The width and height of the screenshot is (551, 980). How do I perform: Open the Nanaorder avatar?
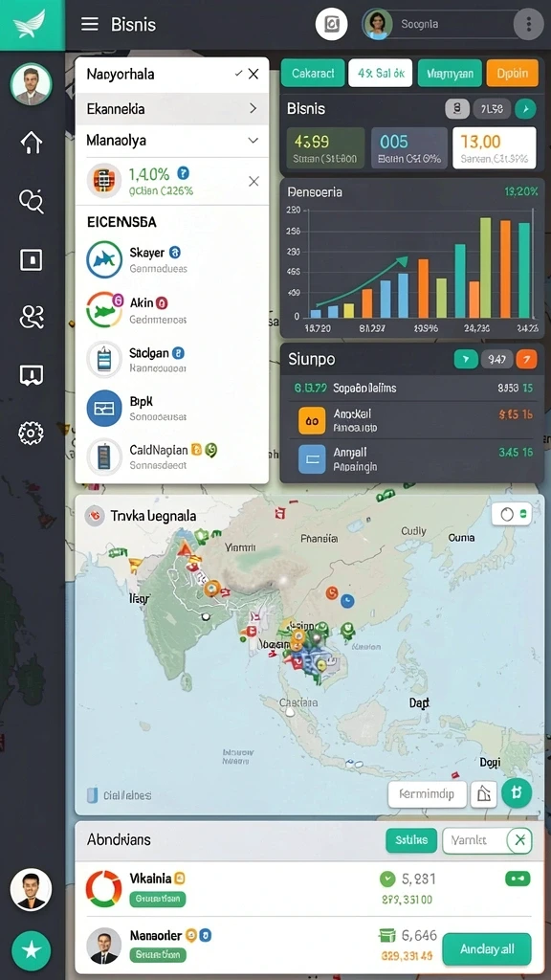click(103, 945)
